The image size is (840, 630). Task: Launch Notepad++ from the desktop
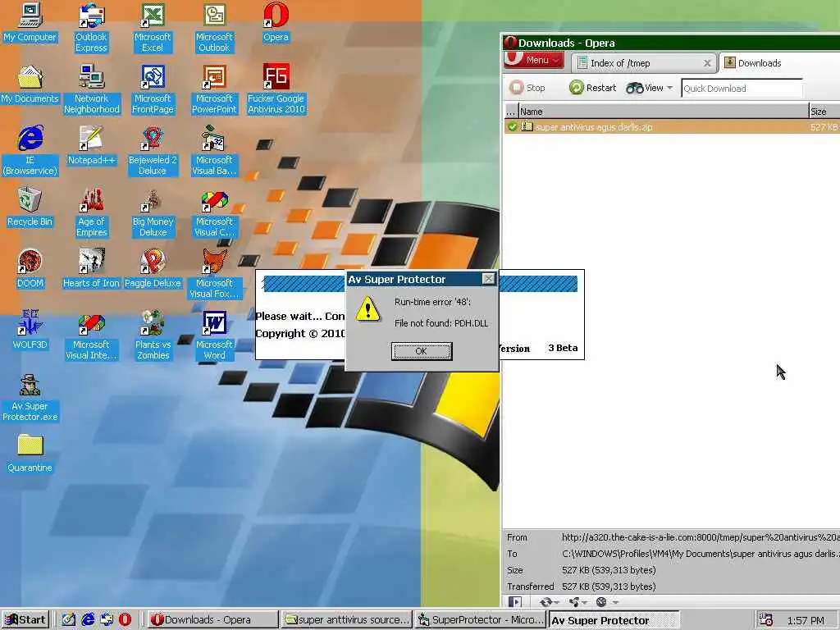point(91,146)
